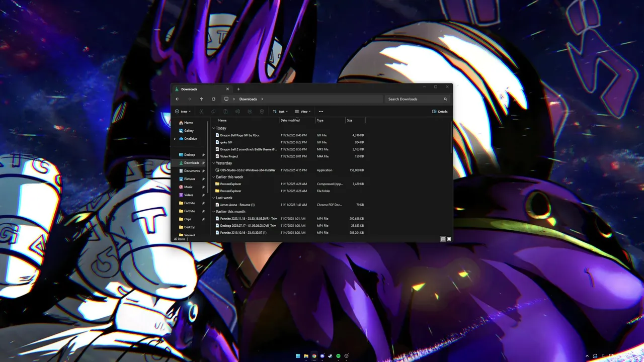Image resolution: width=644 pixels, height=362 pixels.
Task: Sort by Date modified column header
Action: (297, 120)
